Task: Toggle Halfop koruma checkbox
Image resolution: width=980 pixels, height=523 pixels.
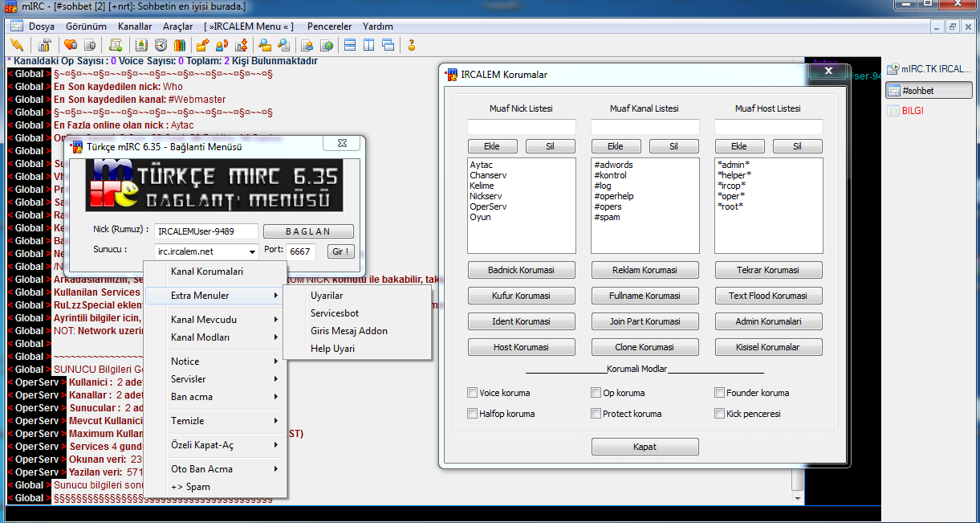Action: pos(472,414)
